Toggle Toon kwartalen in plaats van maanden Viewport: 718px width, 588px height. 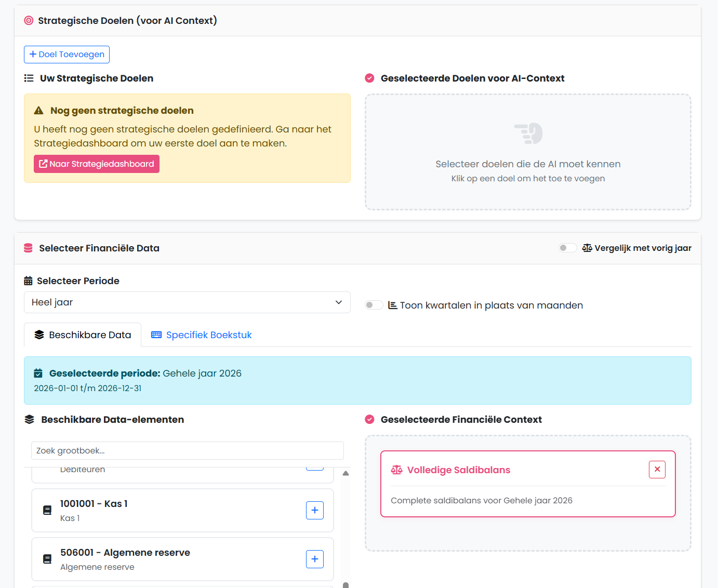tap(374, 305)
